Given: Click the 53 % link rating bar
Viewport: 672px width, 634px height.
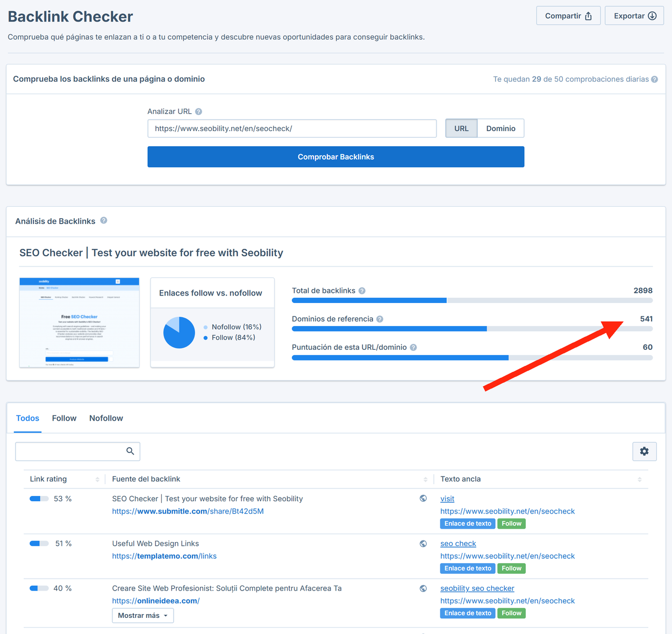Looking at the screenshot, I should [39, 499].
